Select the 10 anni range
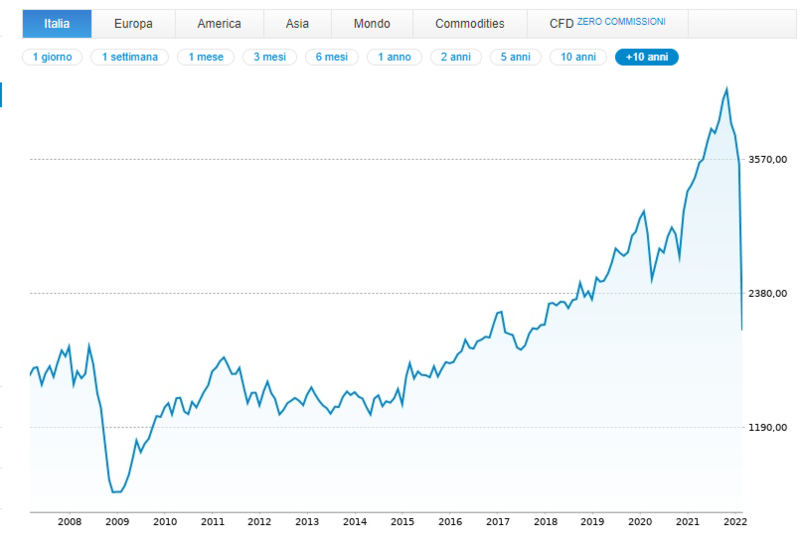This screenshot has width=800, height=543. pos(579,57)
